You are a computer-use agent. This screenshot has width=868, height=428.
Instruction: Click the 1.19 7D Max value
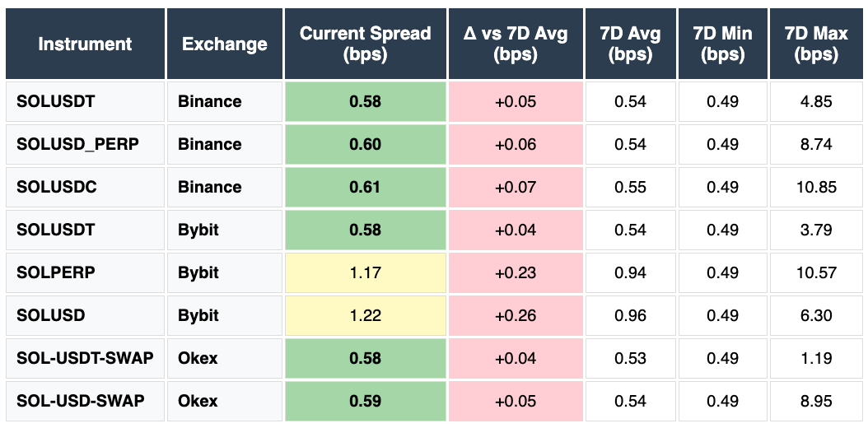click(x=815, y=359)
